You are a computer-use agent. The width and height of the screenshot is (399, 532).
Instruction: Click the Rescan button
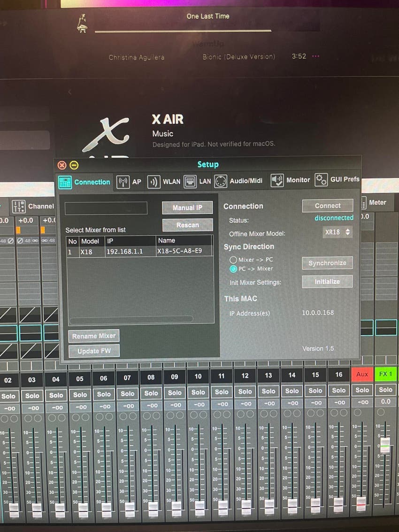187,225
